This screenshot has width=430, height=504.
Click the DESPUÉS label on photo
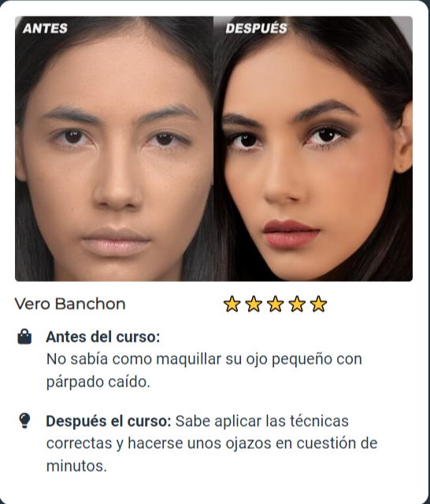tap(256, 28)
